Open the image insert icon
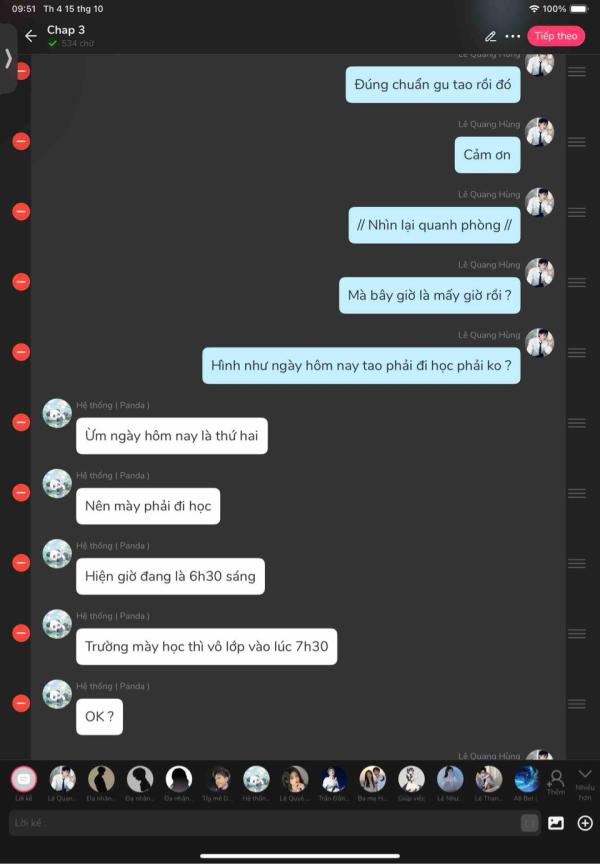The image size is (600, 864). [x=555, y=823]
